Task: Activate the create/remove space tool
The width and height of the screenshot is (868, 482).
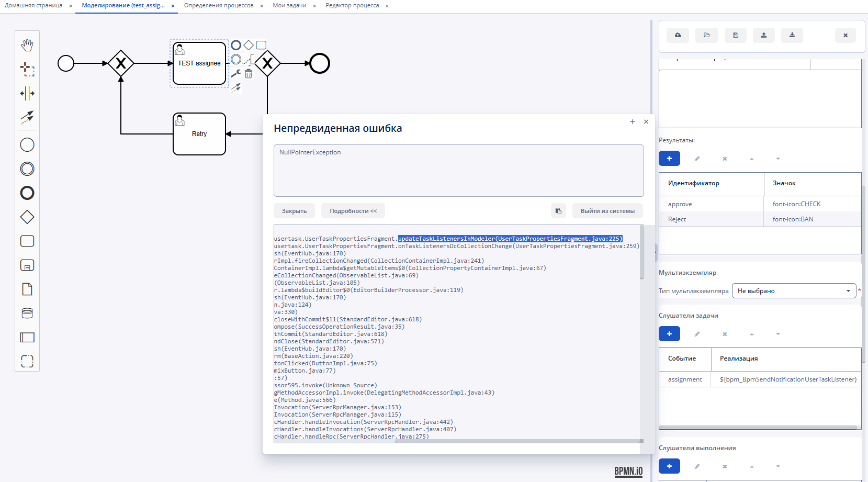Action: pos(27,94)
